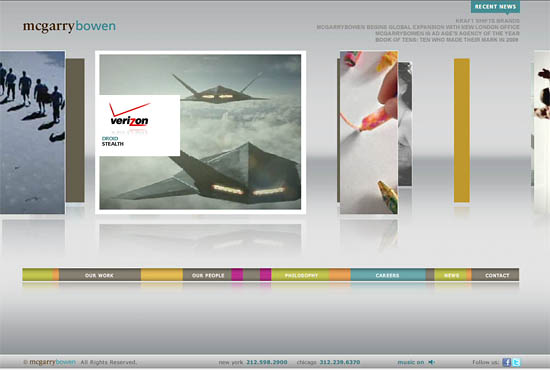Image resolution: width=550 pixels, height=370 pixels.
Task: Click the speaker icon in footer
Action: pos(432,362)
